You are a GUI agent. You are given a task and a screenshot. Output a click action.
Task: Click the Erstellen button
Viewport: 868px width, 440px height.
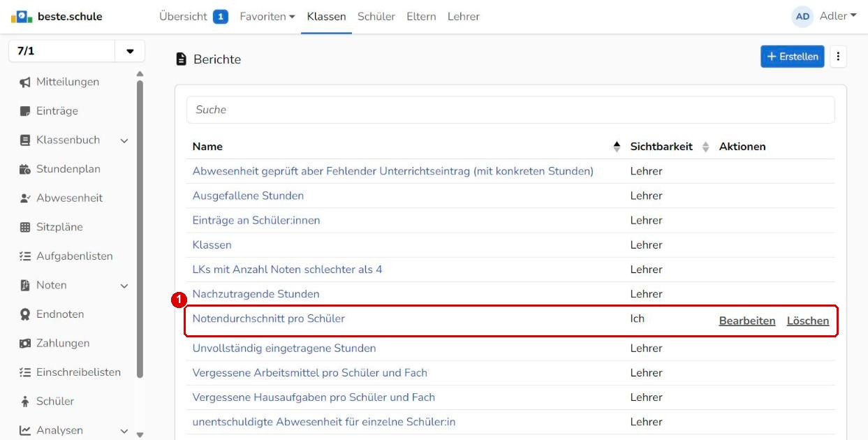tap(793, 57)
